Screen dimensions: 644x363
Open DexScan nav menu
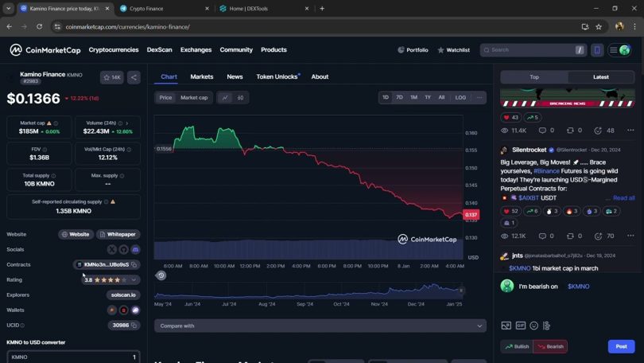(x=159, y=49)
